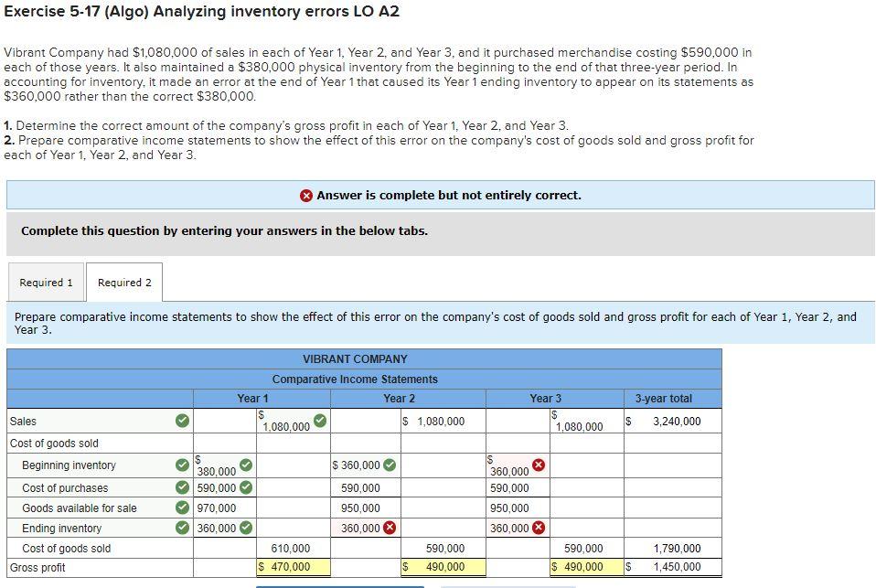Viewport: 876px width, 588px height.
Task: Click the 3-year total cost of goods sold 1,790,000
Action: point(677,549)
